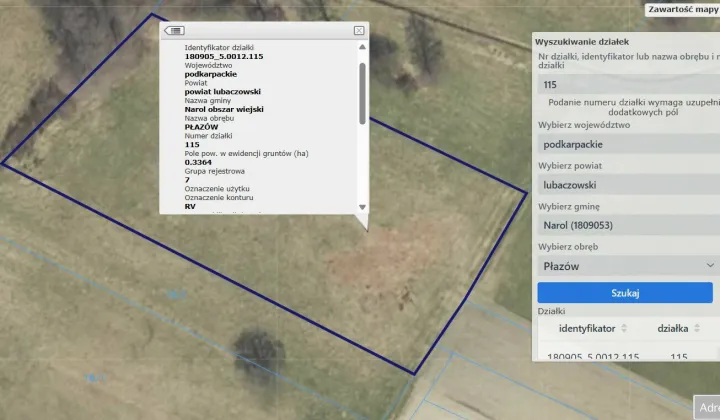Click popup scrollbar up arrow

coord(362,47)
